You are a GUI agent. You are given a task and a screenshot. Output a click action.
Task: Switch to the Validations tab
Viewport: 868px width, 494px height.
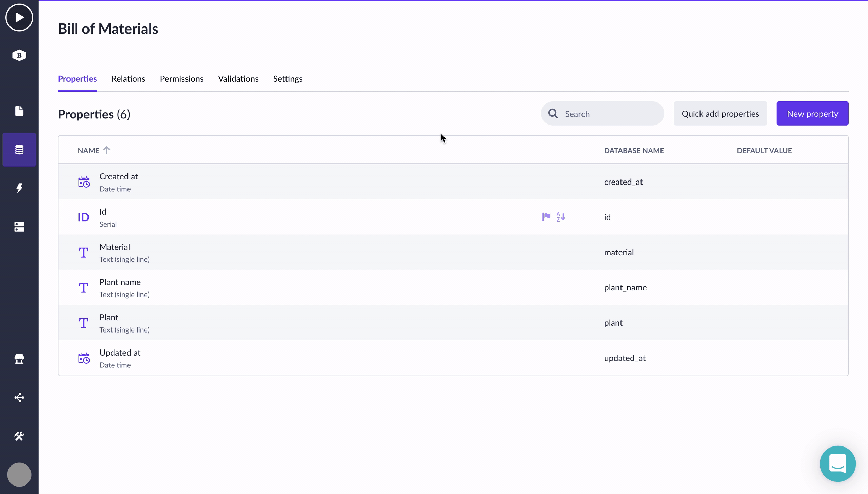tap(238, 79)
